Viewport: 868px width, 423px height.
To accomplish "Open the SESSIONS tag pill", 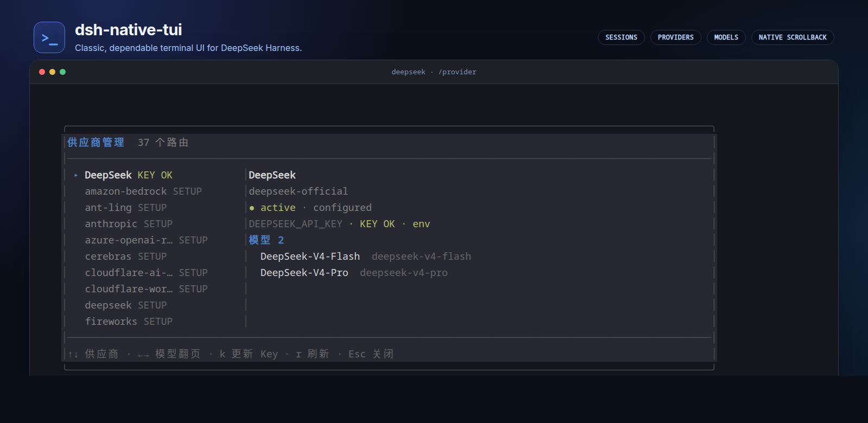I will click(621, 37).
